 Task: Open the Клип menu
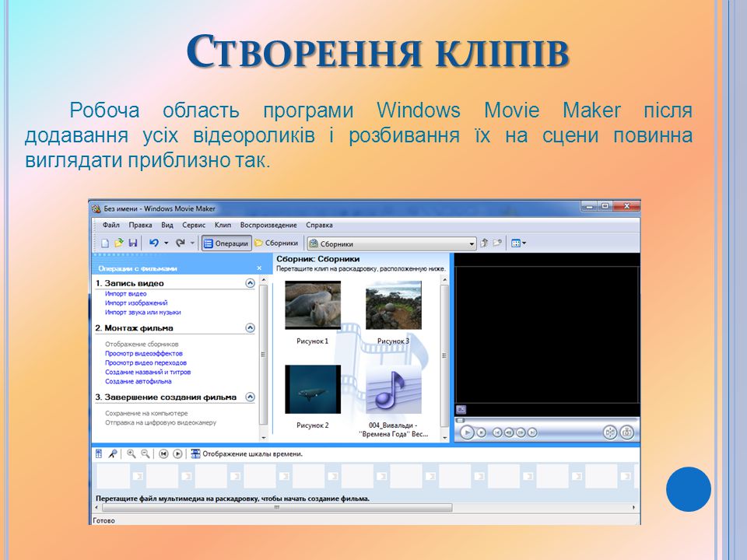click(223, 226)
